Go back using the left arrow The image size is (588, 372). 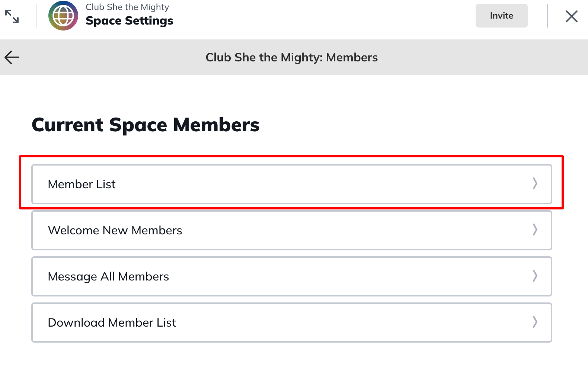(12, 57)
